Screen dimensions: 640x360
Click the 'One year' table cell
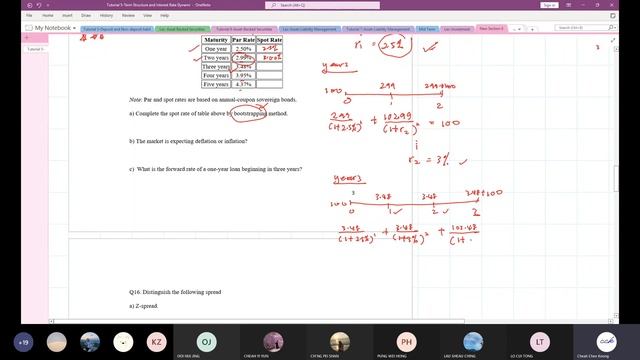click(216, 49)
